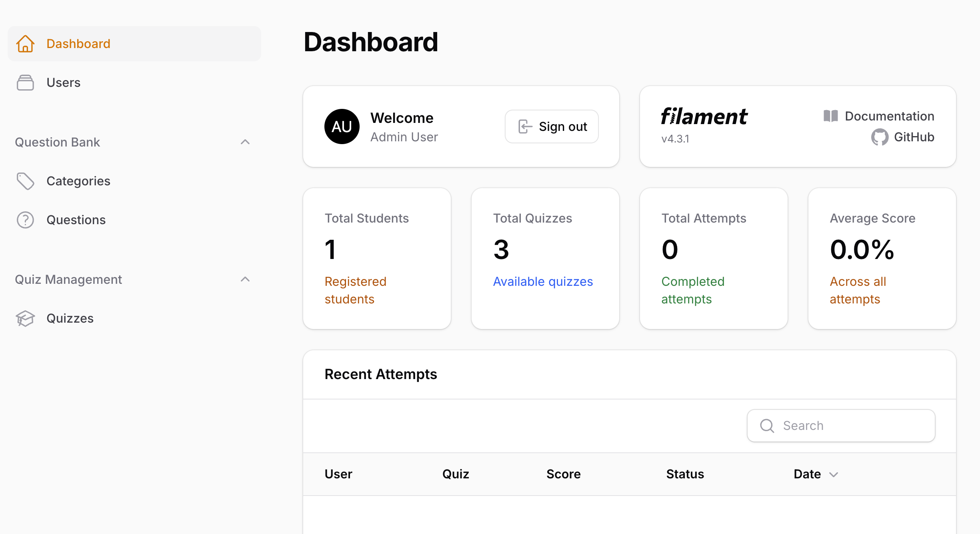Screen dimensions: 980x534
Task: Click the Quizzes graduation cap icon
Action: pos(25,318)
